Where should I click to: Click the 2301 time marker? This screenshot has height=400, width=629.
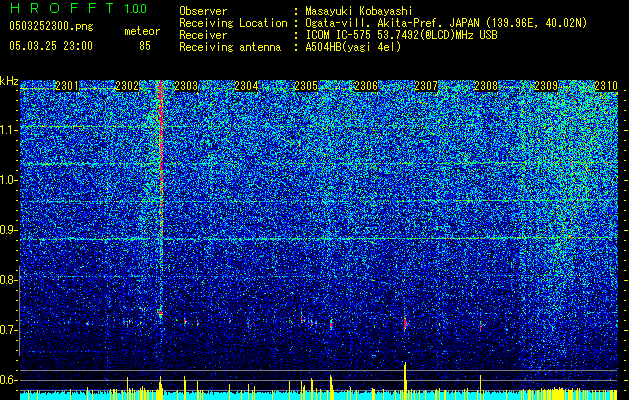(67, 86)
